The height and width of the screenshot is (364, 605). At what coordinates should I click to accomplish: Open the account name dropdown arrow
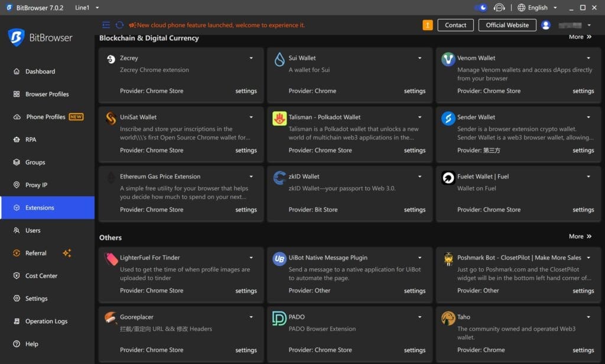pyautogui.click(x=589, y=25)
